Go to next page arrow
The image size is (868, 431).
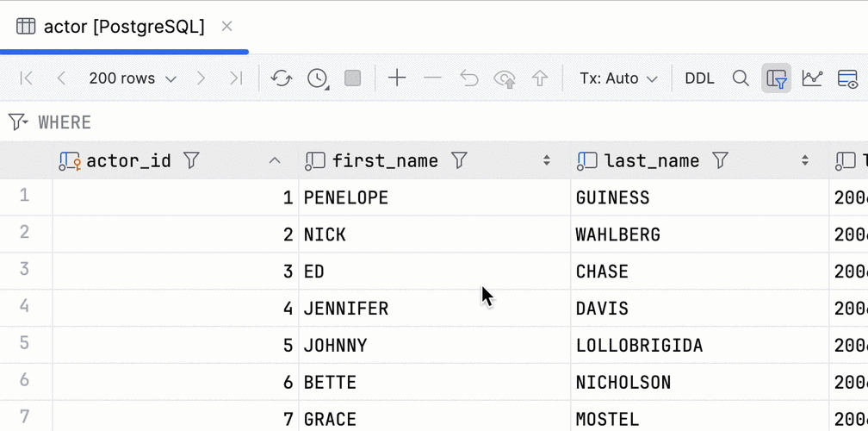click(201, 78)
